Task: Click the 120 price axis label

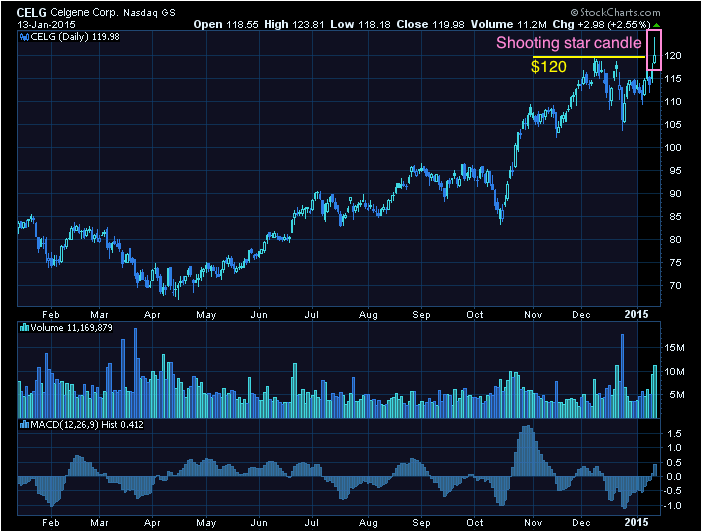Action: pyautogui.click(x=673, y=56)
